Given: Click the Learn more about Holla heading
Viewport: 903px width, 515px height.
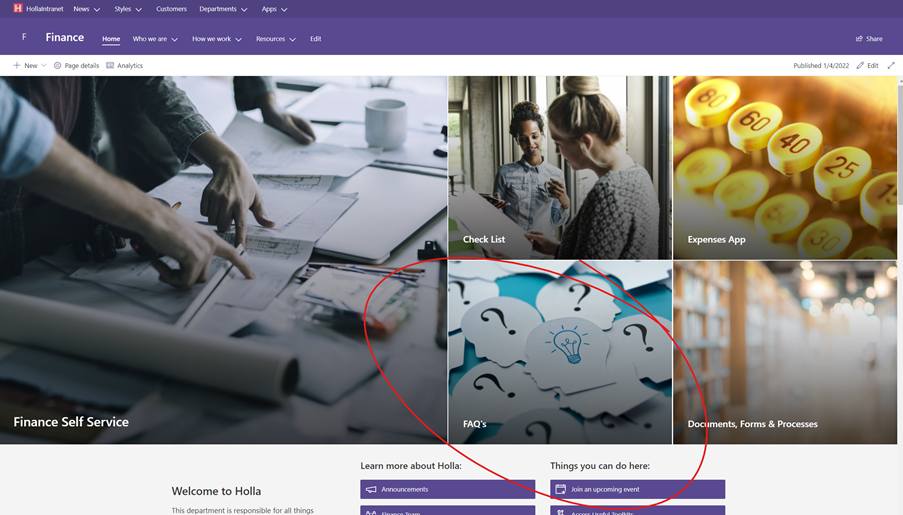Looking at the screenshot, I should point(411,465).
